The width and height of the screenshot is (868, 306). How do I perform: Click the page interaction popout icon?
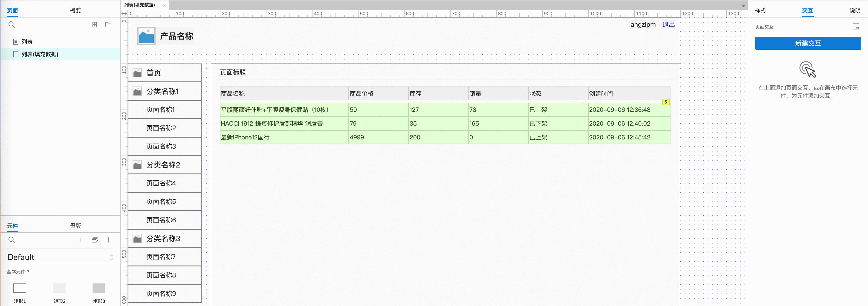click(x=856, y=27)
